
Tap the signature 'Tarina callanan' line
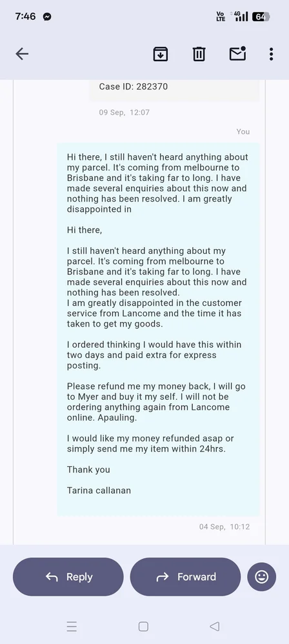pos(99,490)
